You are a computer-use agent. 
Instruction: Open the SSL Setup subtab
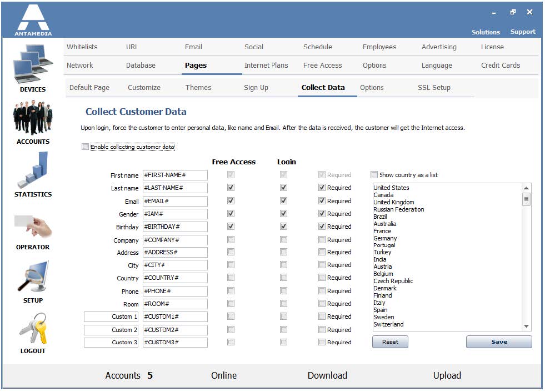[x=434, y=88]
